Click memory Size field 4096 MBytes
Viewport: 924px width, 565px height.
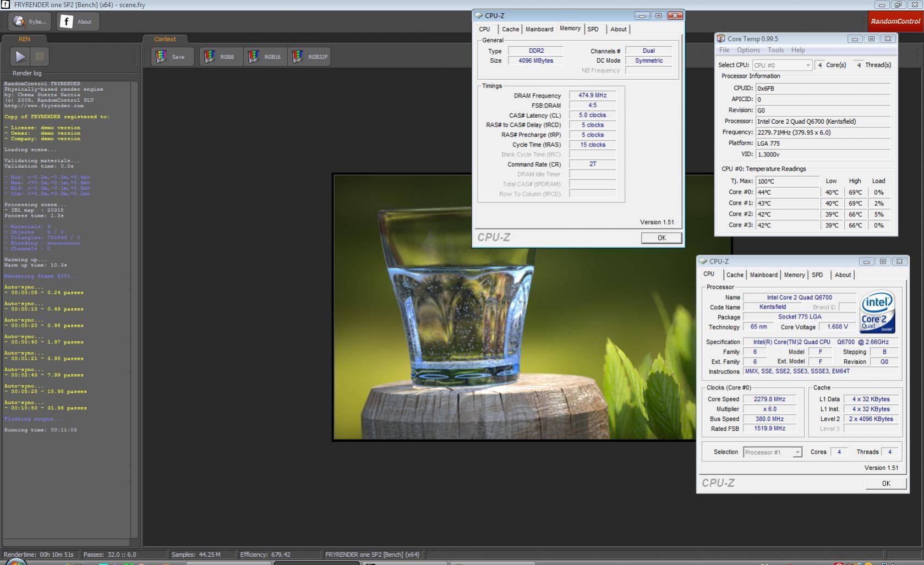pos(535,61)
